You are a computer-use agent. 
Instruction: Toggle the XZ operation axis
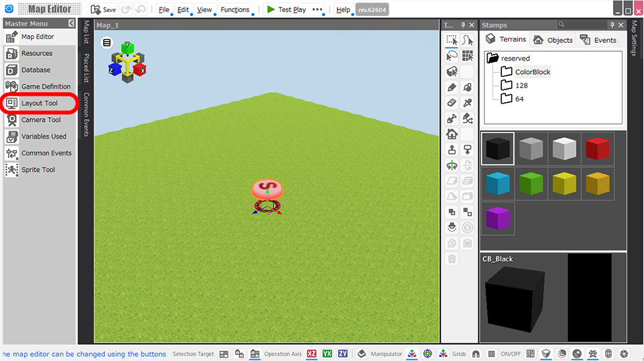coord(312,354)
